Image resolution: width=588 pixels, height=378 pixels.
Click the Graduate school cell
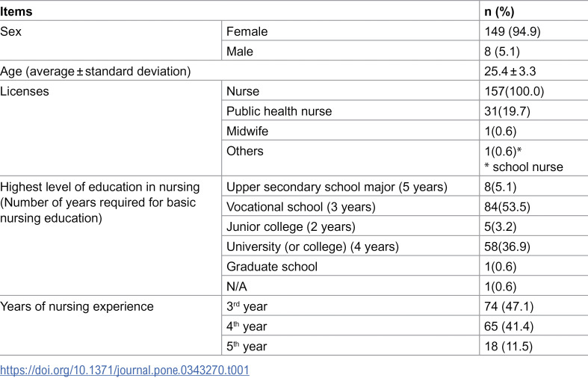pyautogui.click(x=350, y=266)
